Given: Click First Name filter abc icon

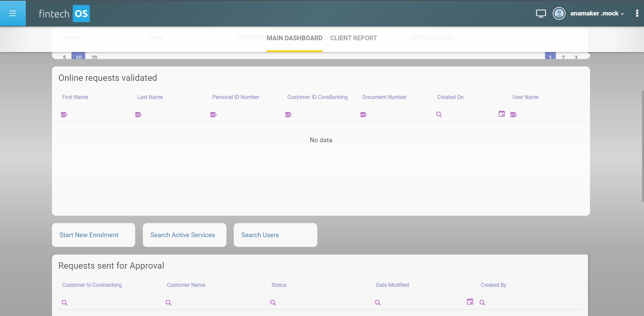Looking at the screenshot, I should tap(64, 115).
